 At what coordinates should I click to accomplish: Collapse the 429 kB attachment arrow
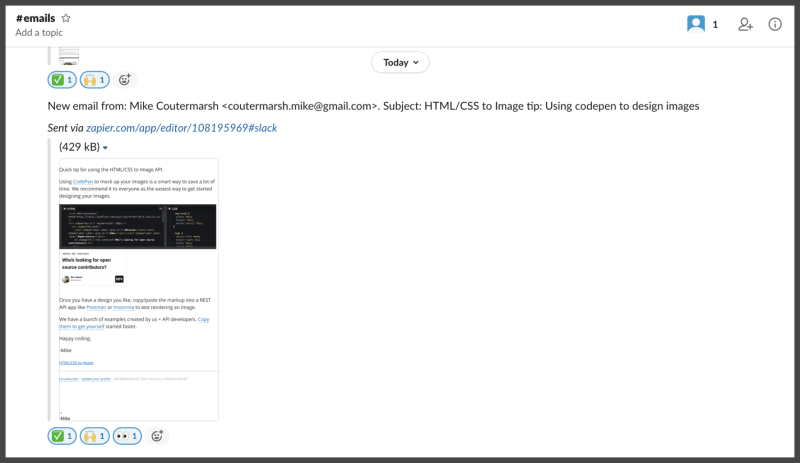tap(105, 148)
